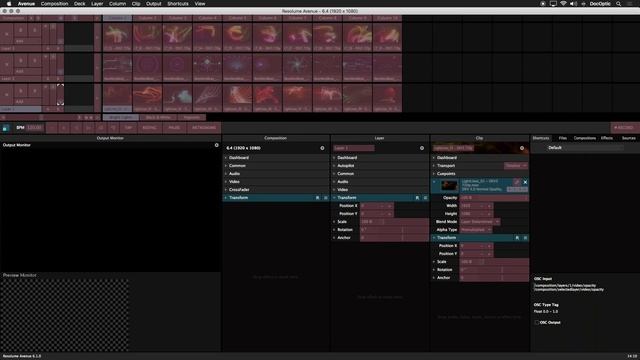
Task: Open the View menu
Action: 200,4
